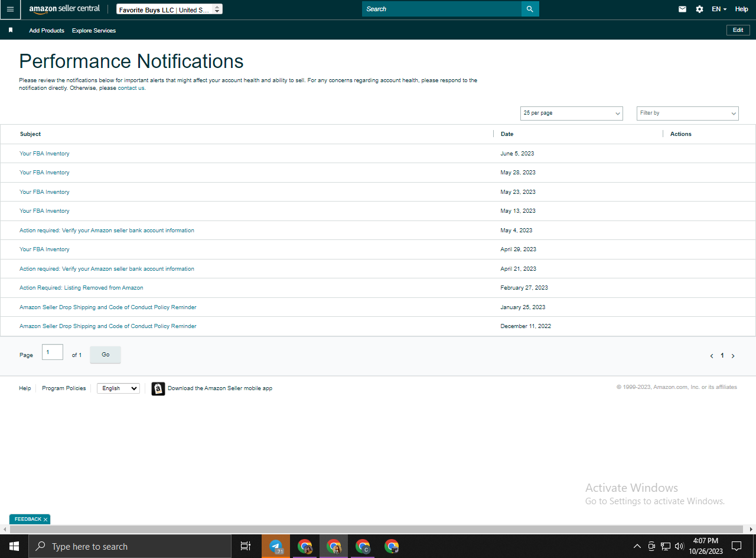Open the English language selector in footer
Viewport: 756px width, 558px height.
[x=118, y=388]
